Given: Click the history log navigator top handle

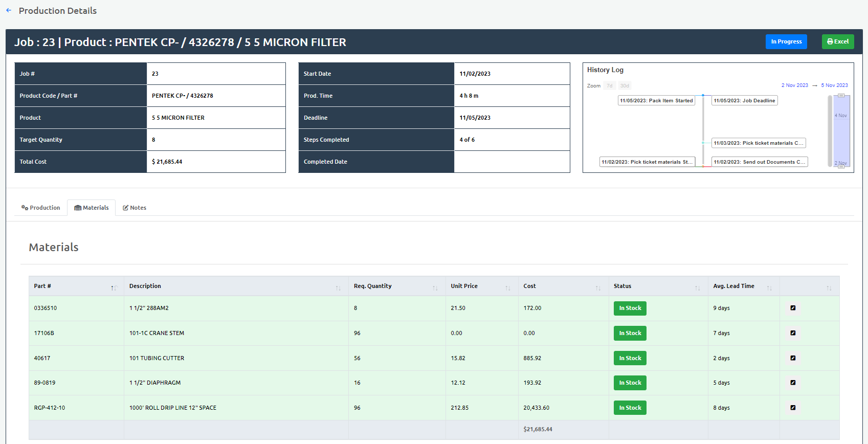Looking at the screenshot, I should (x=841, y=95).
